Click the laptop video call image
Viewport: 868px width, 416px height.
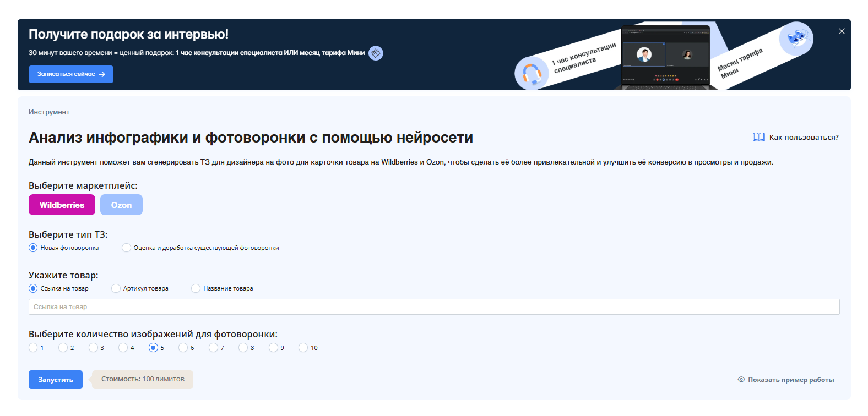point(665,56)
